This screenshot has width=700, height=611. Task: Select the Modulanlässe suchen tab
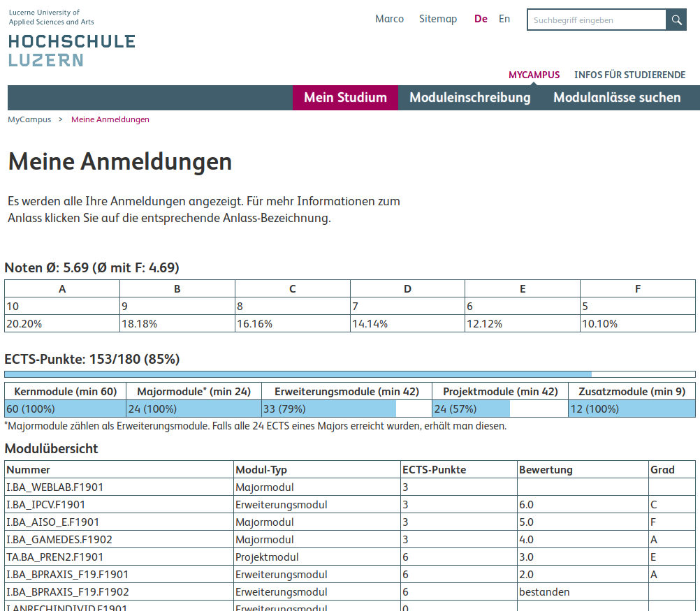coord(617,97)
